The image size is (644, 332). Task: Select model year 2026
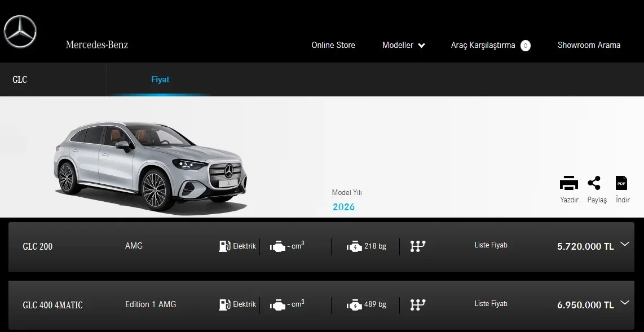344,207
